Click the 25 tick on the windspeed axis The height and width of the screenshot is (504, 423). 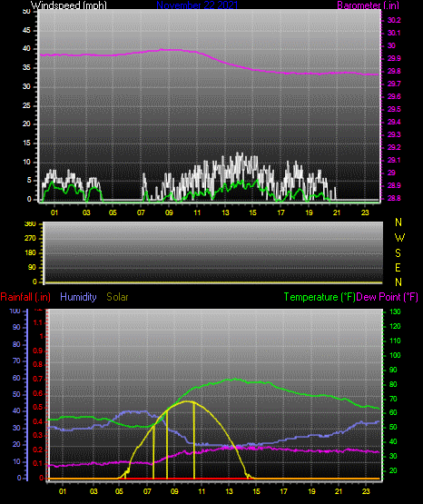tap(26, 105)
